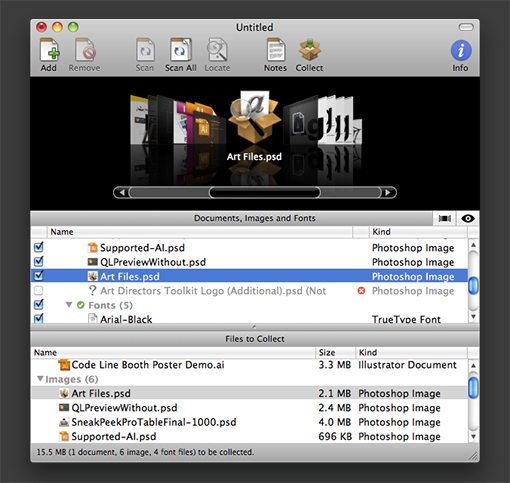Click the red error icon for missing file
This screenshot has width=510, height=483.
(x=361, y=291)
